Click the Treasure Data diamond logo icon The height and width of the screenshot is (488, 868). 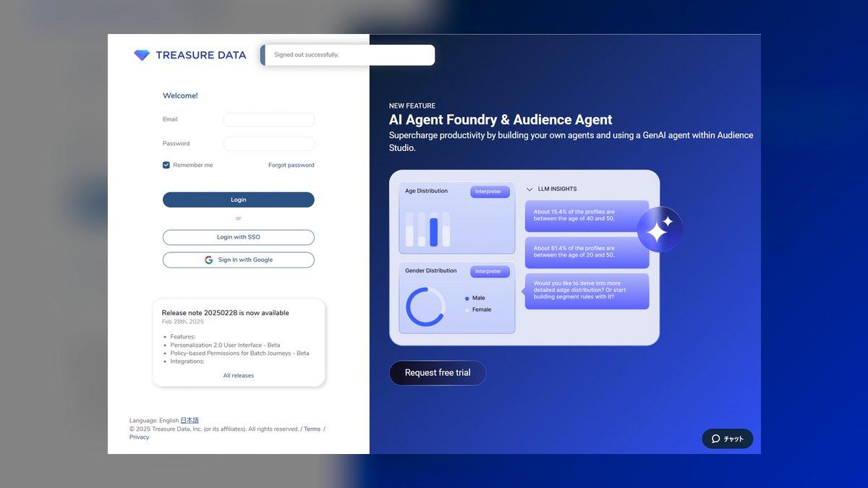(x=142, y=55)
